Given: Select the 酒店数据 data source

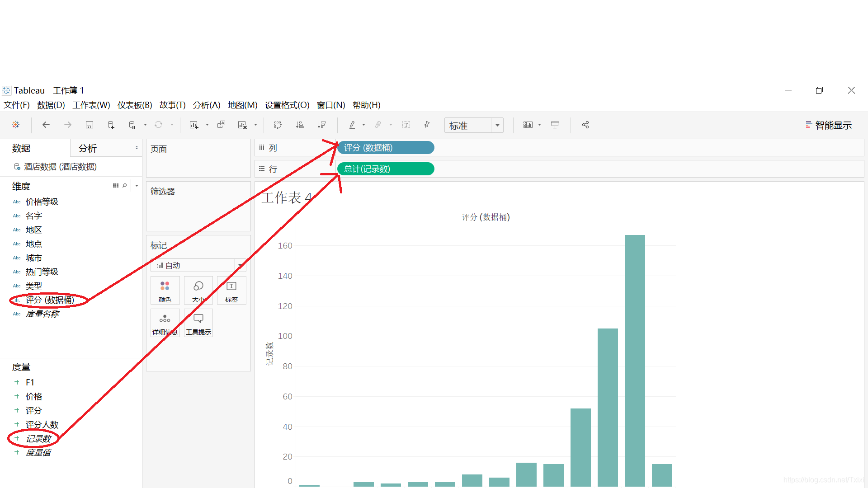Looking at the screenshot, I should click(60, 167).
